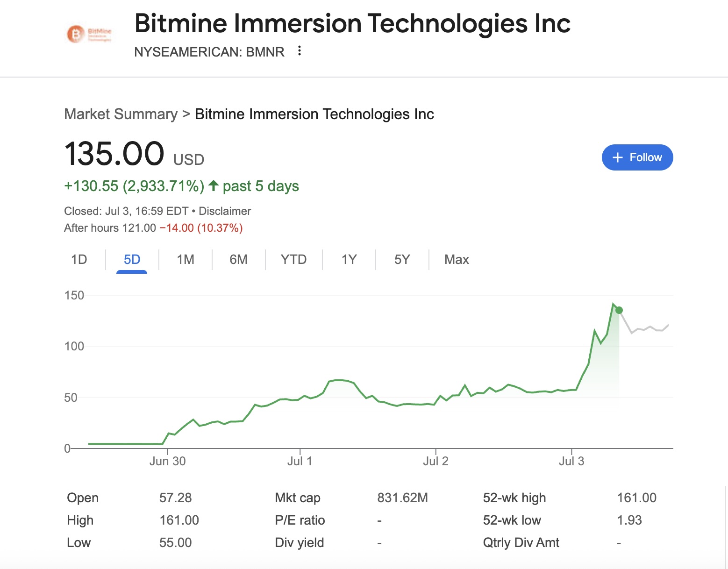728x569 pixels.
Task: Click the Jun 30 date marker on chart
Action: click(x=167, y=461)
